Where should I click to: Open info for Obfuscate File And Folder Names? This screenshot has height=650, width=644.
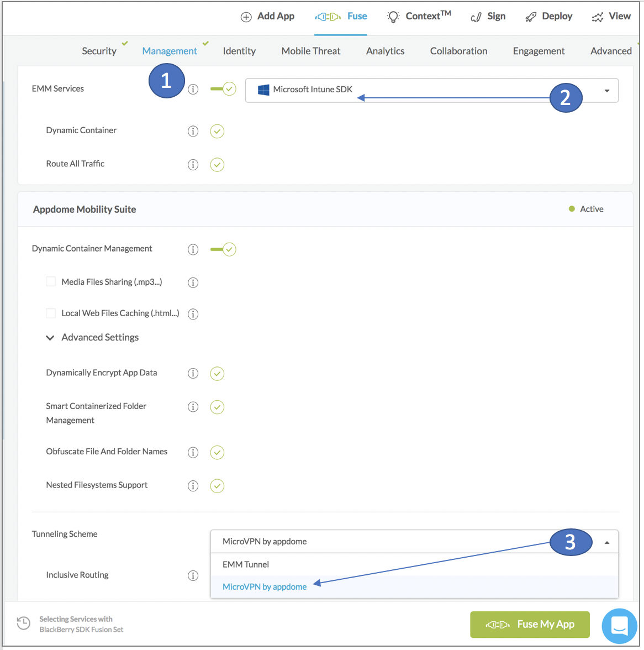point(193,452)
